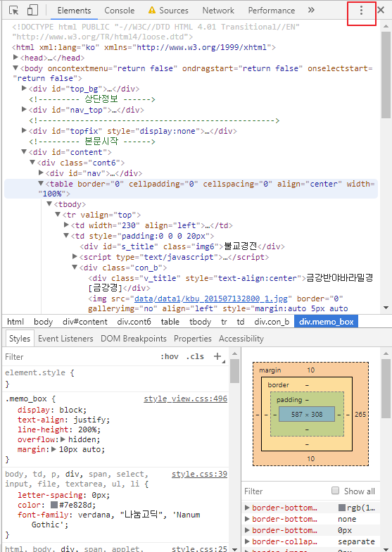Click the border-bottom rgb color swatch

[x=342, y=508]
